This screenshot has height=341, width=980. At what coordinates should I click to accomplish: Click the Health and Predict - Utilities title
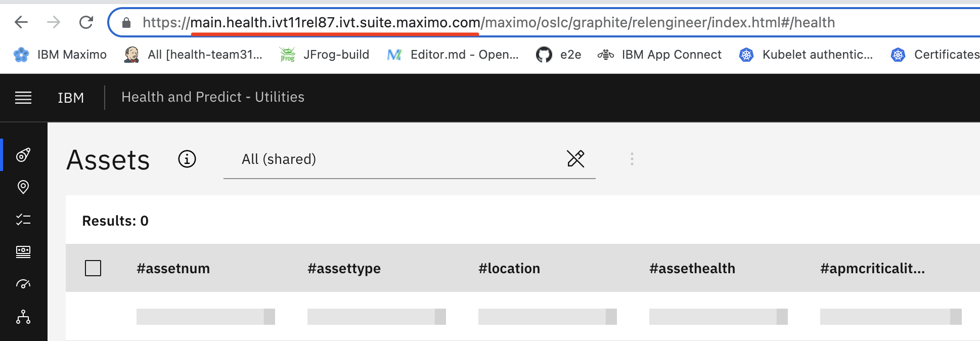tap(213, 97)
